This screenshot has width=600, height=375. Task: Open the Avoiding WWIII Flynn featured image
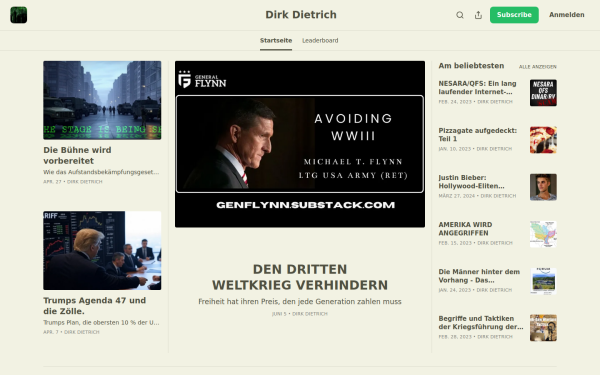[300, 144]
